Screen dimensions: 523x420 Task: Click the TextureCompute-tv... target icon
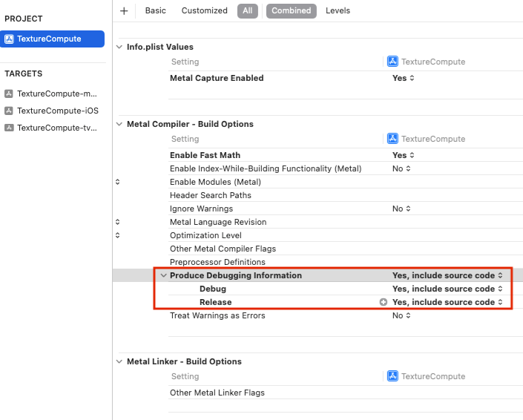tap(9, 128)
